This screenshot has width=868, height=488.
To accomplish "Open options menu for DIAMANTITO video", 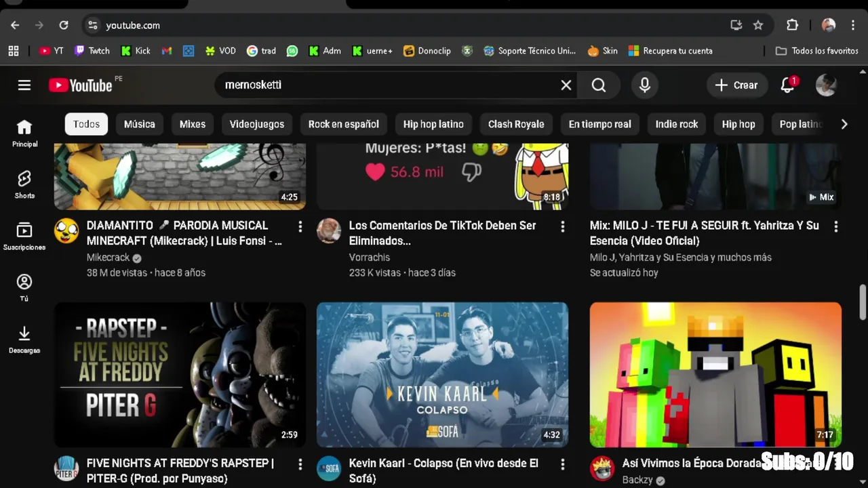I will point(300,226).
